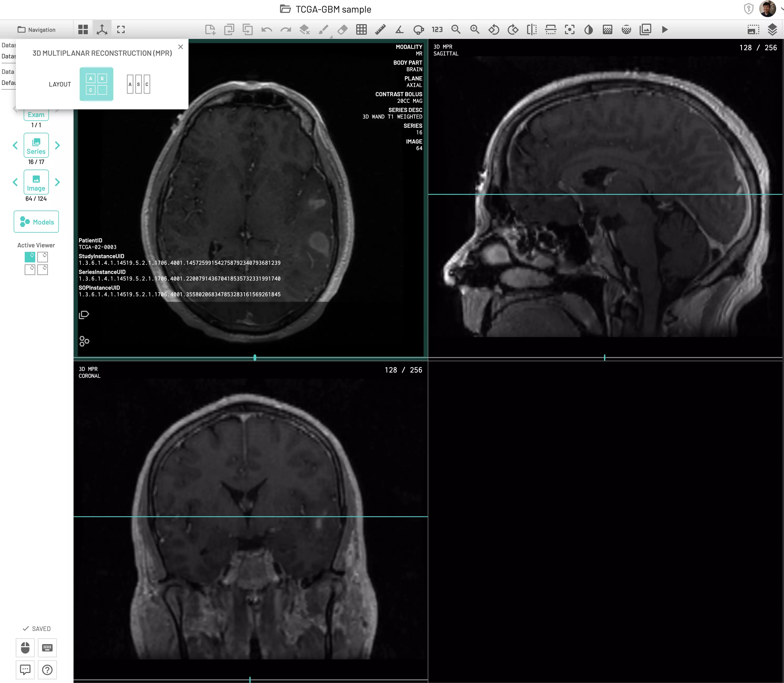Select the angle measurement tool
The width and height of the screenshot is (784, 683).
(399, 30)
